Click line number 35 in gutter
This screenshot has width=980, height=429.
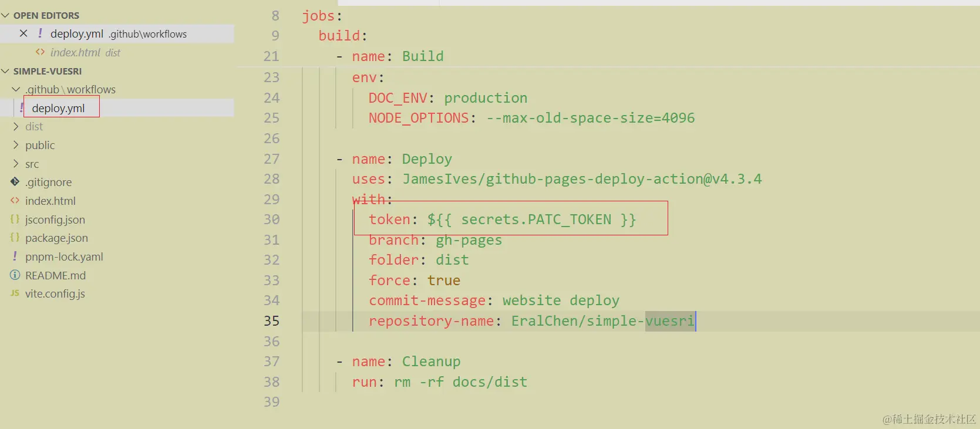pos(272,321)
